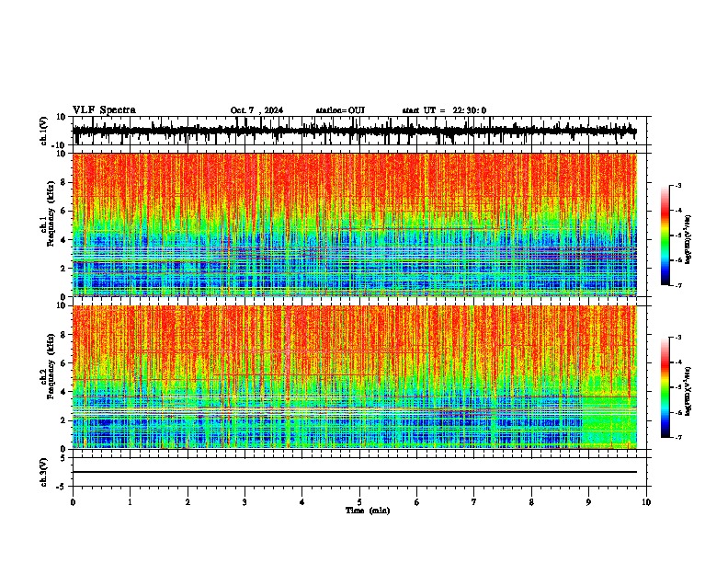The image size is (728, 563).
Task: Click the flat ch.3 voltage line
Action: pyautogui.click(x=354, y=472)
